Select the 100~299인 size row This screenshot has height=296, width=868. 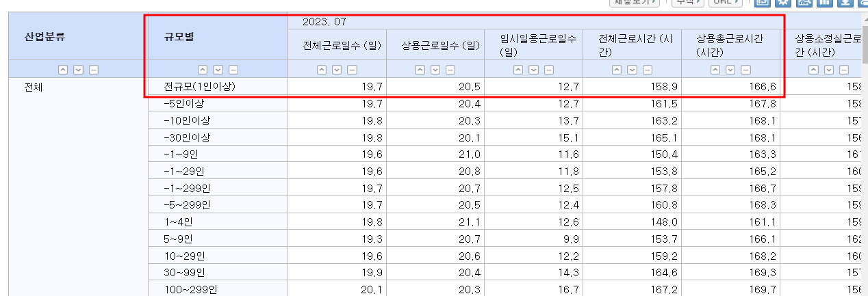(x=190, y=290)
